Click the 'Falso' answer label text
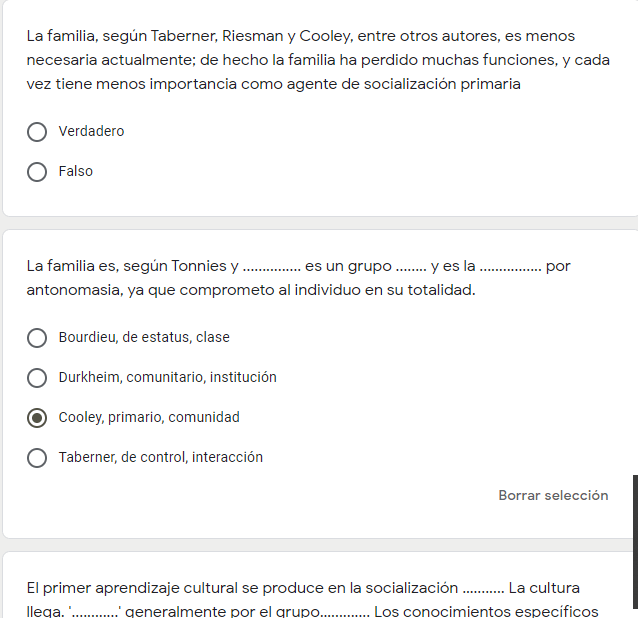This screenshot has width=638, height=618. 76,172
